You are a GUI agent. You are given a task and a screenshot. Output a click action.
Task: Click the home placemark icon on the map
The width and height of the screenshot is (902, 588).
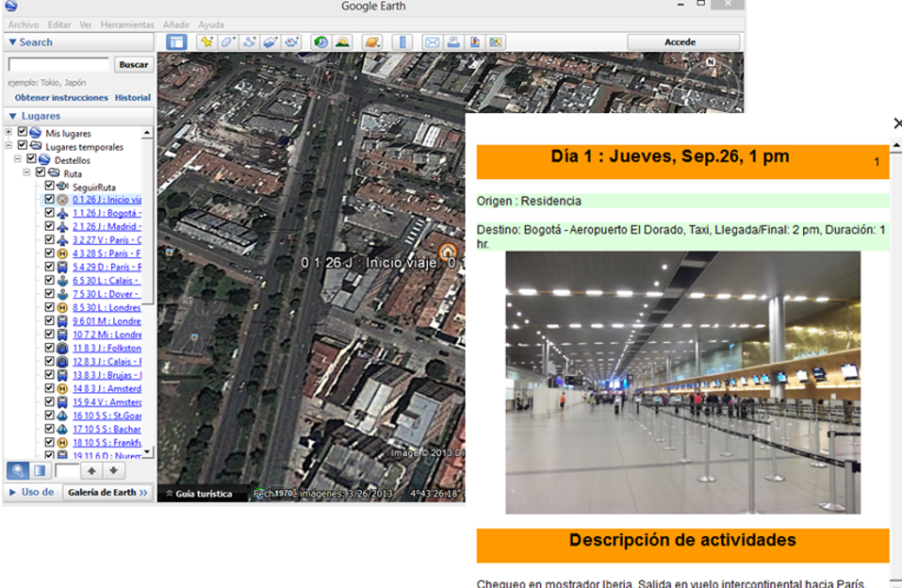[447, 252]
